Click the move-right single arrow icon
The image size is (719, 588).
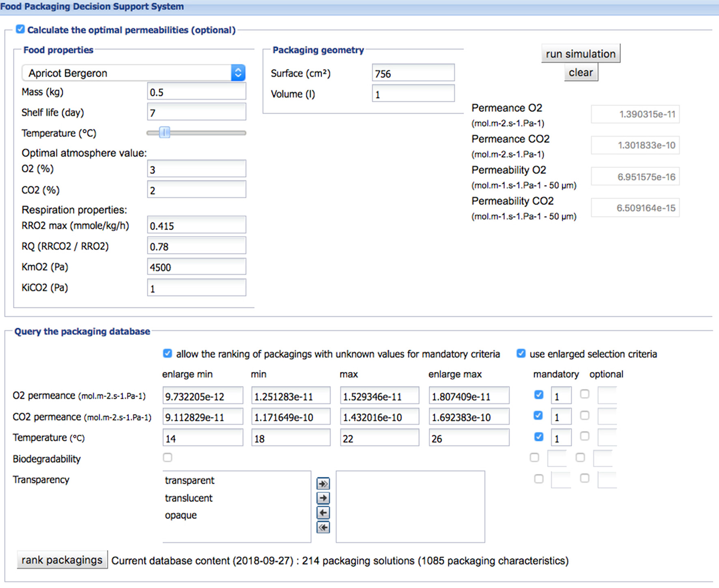click(323, 498)
